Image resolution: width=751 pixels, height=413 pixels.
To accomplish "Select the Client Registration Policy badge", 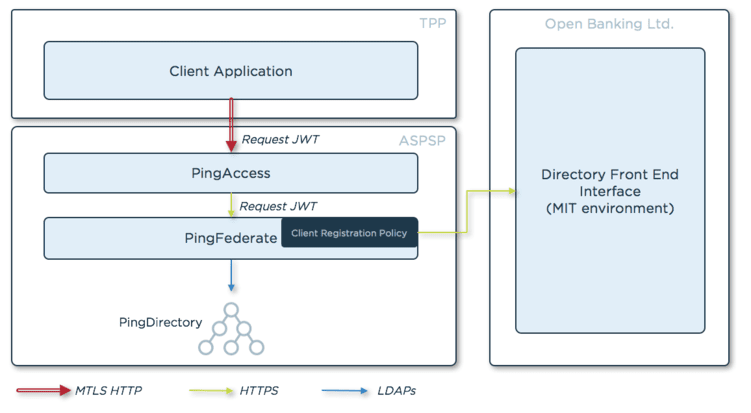I will tap(349, 233).
